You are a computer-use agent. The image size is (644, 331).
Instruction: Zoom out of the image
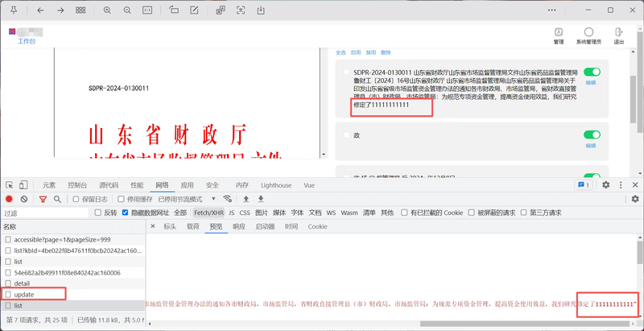[127, 10]
